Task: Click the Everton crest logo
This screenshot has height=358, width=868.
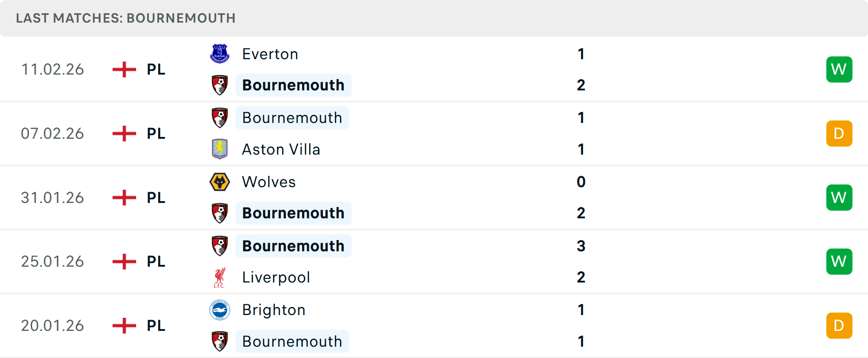Action: (220, 53)
